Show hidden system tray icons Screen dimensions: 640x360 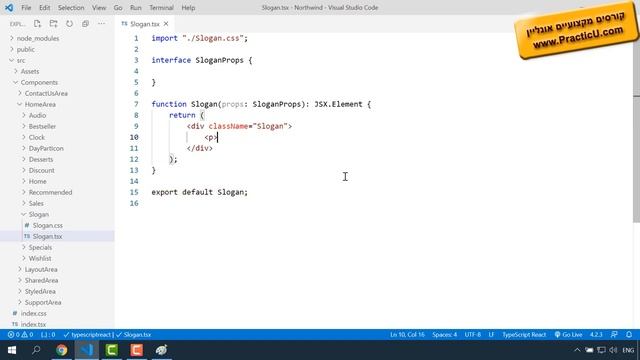click(x=577, y=350)
